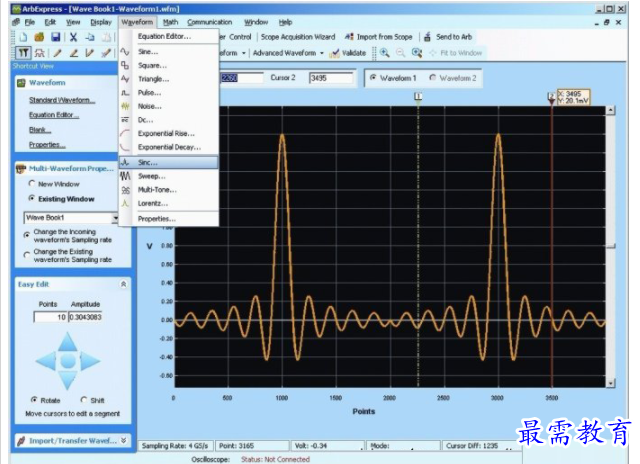This screenshot has height=464, width=640.
Task: Click the Square wave menu icon
Action: 125,65
